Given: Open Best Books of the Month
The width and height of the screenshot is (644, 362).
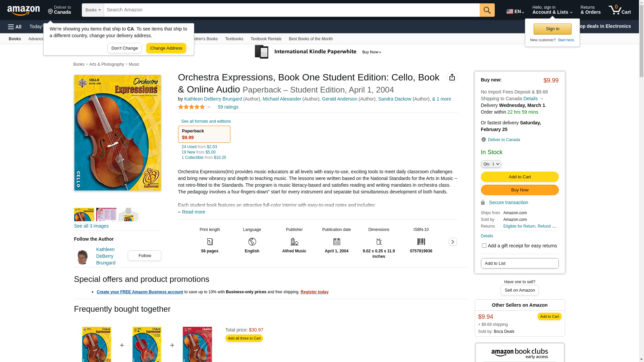Looking at the screenshot, I should pyautogui.click(x=311, y=39).
